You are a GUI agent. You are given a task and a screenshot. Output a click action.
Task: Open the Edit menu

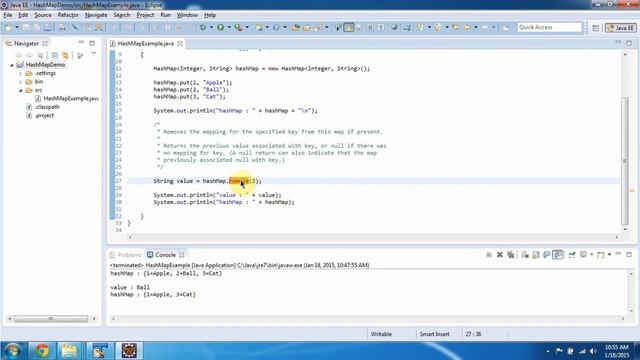pyautogui.click(x=23, y=15)
